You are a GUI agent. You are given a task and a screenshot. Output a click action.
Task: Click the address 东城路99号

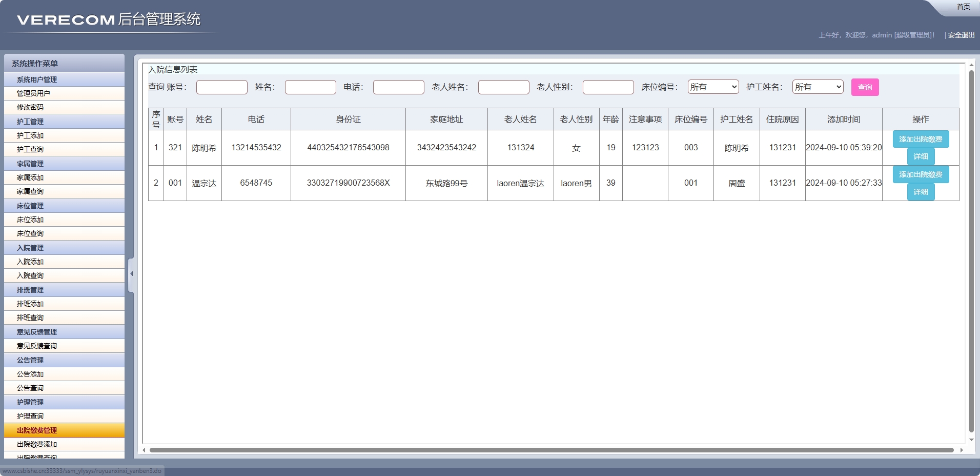coord(446,183)
